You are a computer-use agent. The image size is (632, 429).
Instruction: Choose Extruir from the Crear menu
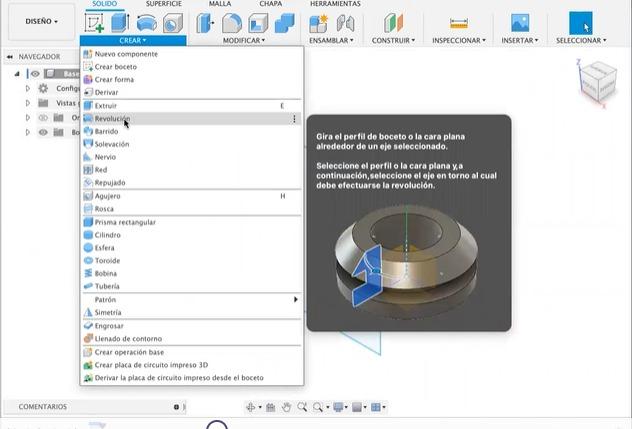pos(192,106)
